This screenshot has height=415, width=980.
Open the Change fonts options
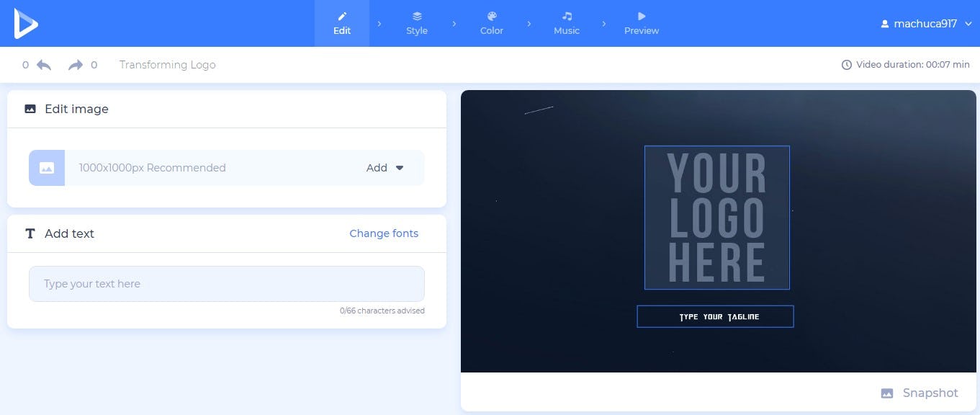(x=384, y=233)
